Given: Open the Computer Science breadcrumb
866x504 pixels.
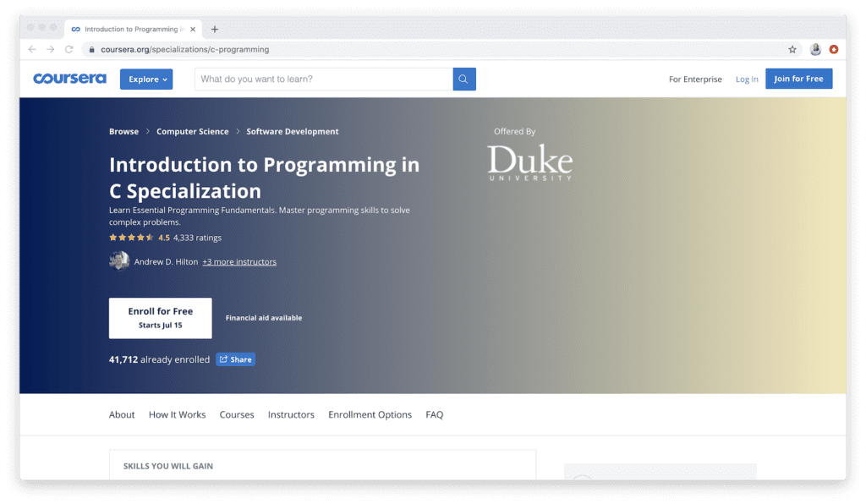Looking at the screenshot, I should 192,131.
